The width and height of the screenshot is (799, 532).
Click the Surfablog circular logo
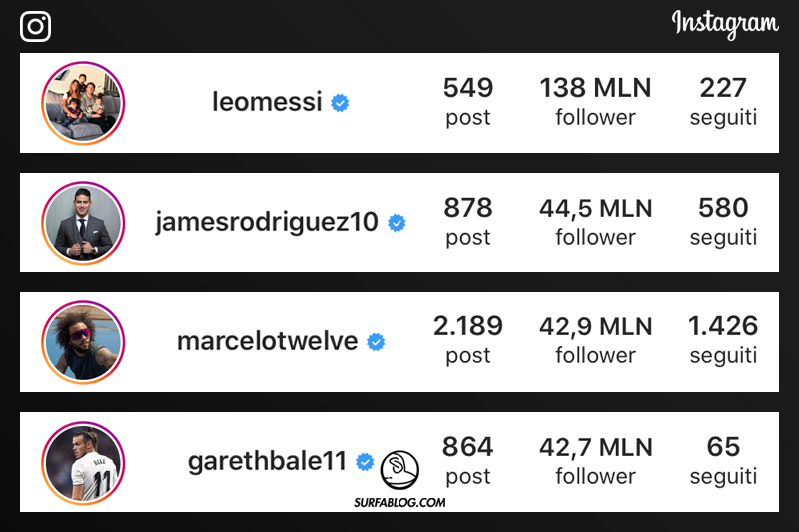pos(400,469)
